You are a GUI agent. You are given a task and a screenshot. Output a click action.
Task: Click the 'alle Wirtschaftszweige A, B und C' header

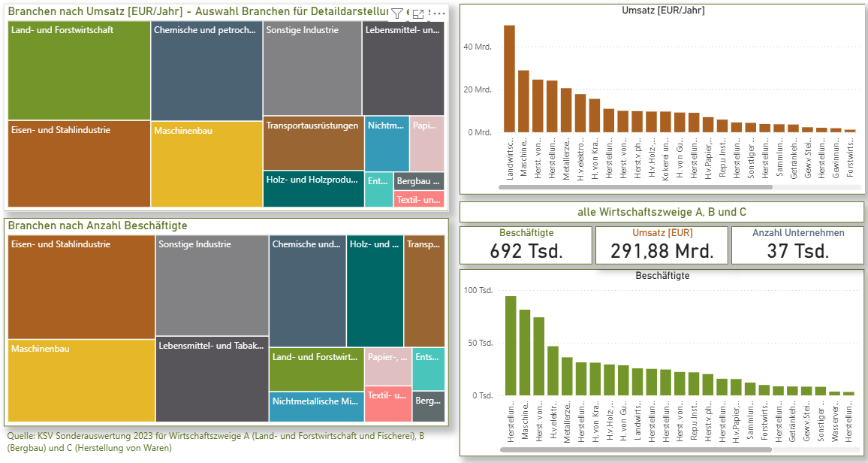[662, 213]
